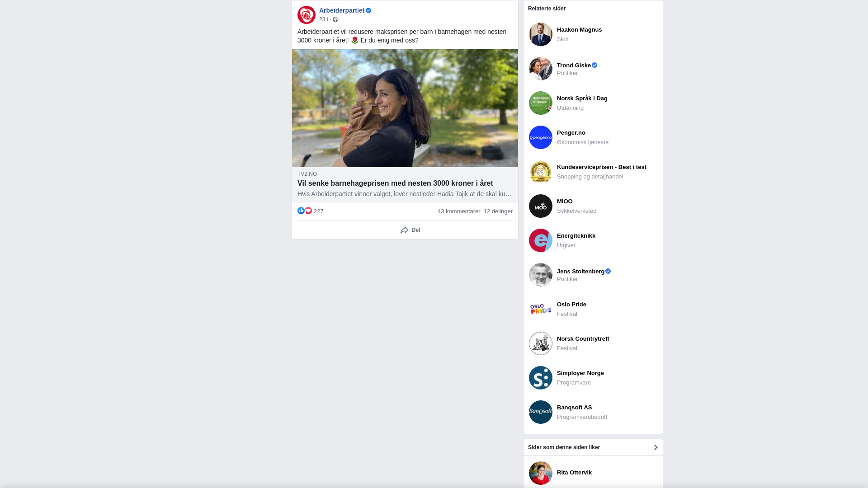Click Shopping og detaljhandel category label
Viewport: 868px width, 488px height.
[x=590, y=176]
